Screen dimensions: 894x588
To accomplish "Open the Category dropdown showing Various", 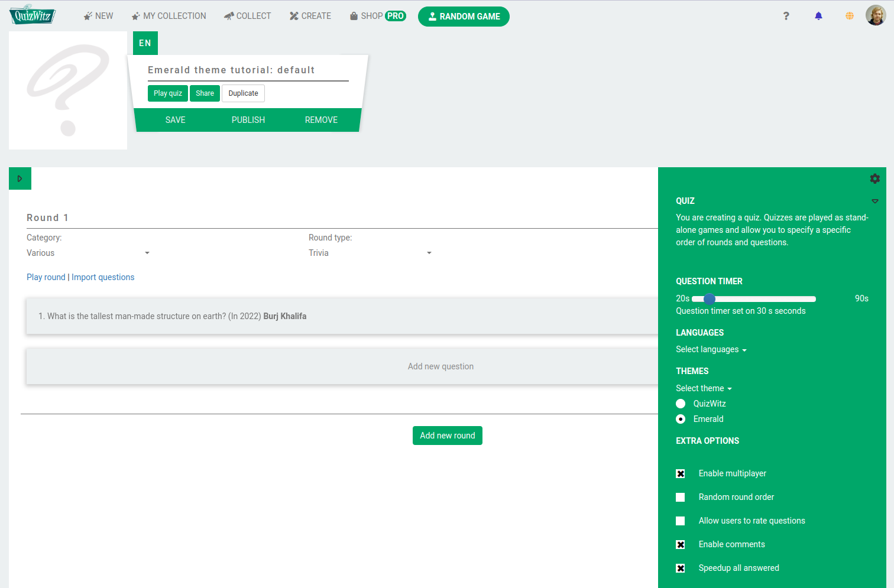I will (89, 253).
